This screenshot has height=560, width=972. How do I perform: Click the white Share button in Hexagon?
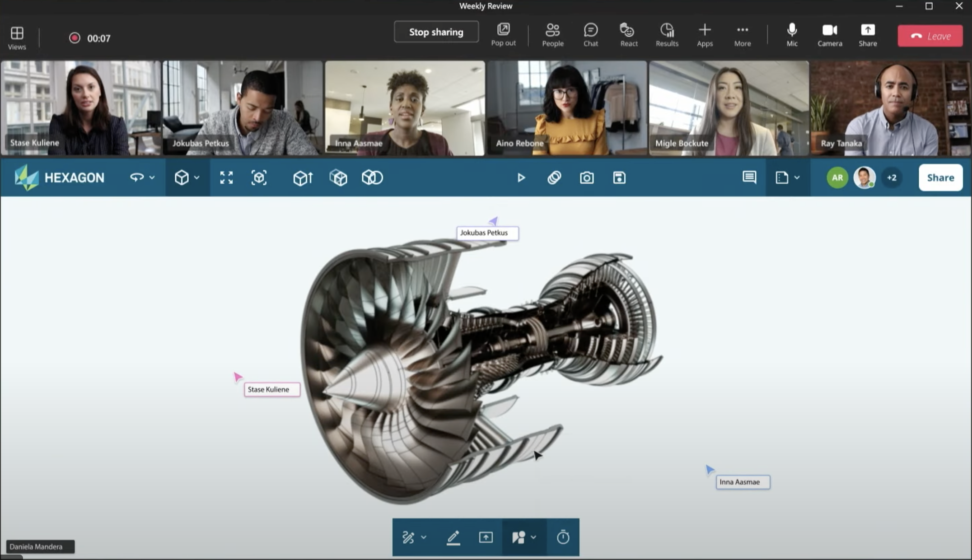click(940, 177)
